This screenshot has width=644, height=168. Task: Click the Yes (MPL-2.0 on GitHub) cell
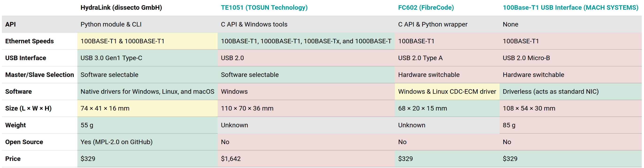(x=147, y=142)
